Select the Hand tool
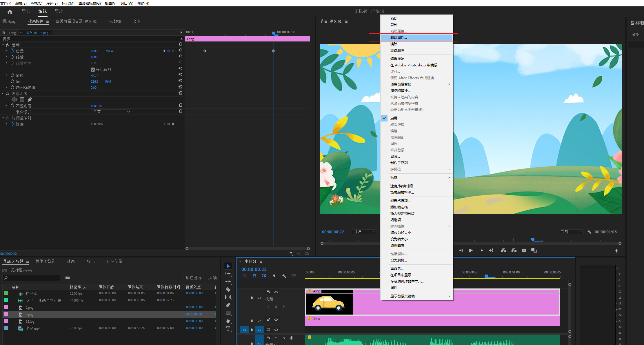The width and height of the screenshot is (644, 345). [228, 321]
